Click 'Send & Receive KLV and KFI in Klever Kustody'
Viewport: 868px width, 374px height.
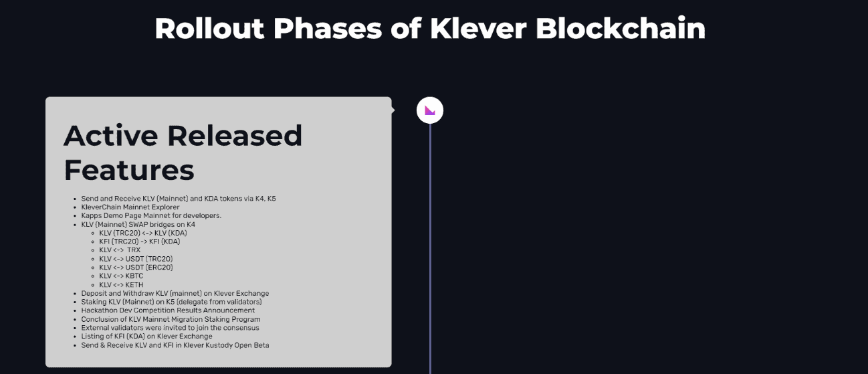175,345
